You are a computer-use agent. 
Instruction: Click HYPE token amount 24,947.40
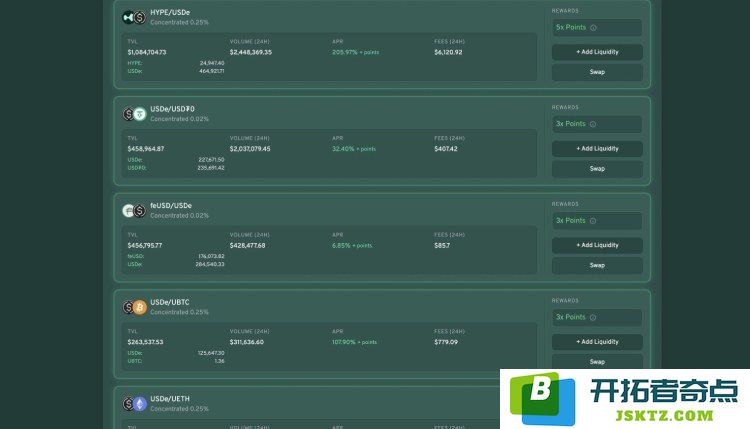tap(212, 63)
